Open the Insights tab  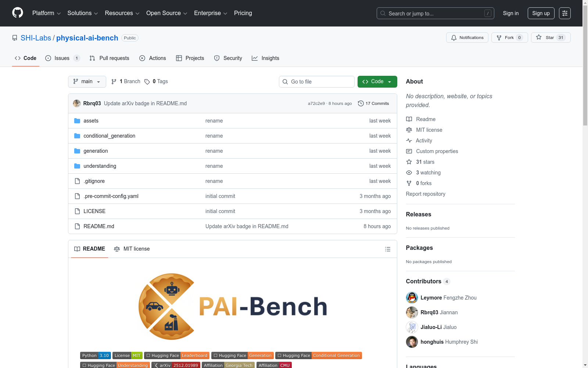click(x=265, y=58)
